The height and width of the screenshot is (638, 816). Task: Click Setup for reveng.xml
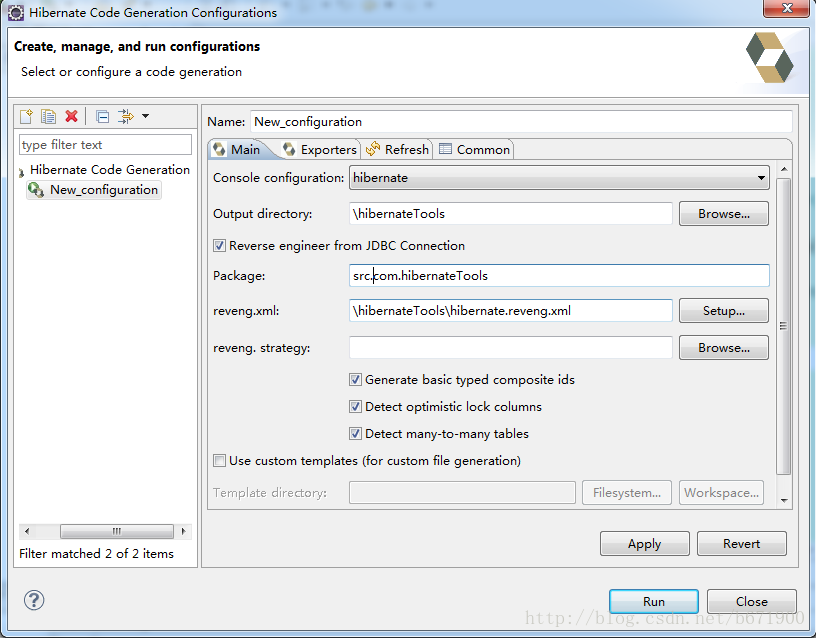pyautogui.click(x=723, y=311)
